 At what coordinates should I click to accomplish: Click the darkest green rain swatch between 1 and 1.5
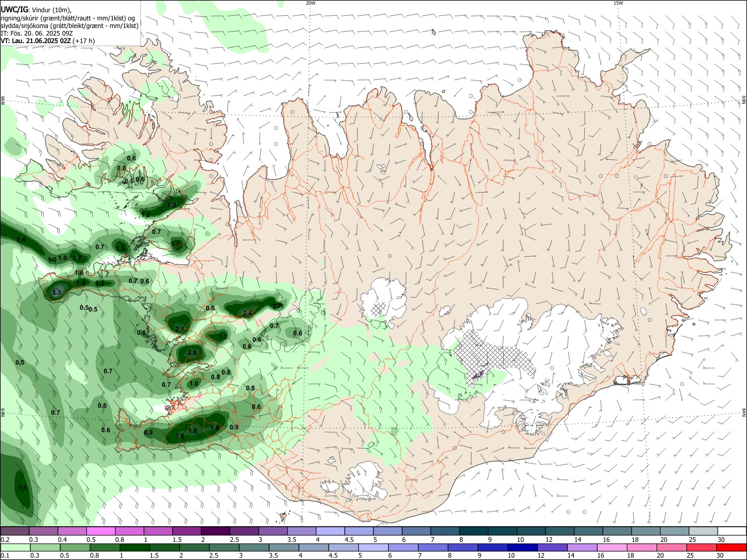pyautogui.click(x=134, y=548)
